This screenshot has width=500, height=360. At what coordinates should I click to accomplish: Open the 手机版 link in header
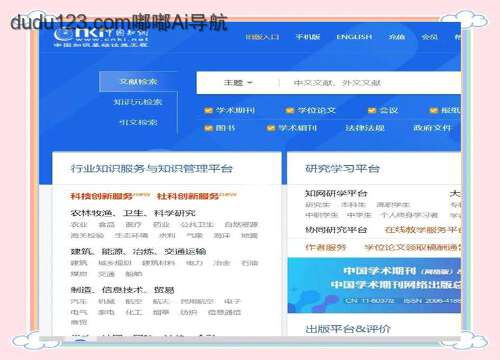(x=308, y=37)
